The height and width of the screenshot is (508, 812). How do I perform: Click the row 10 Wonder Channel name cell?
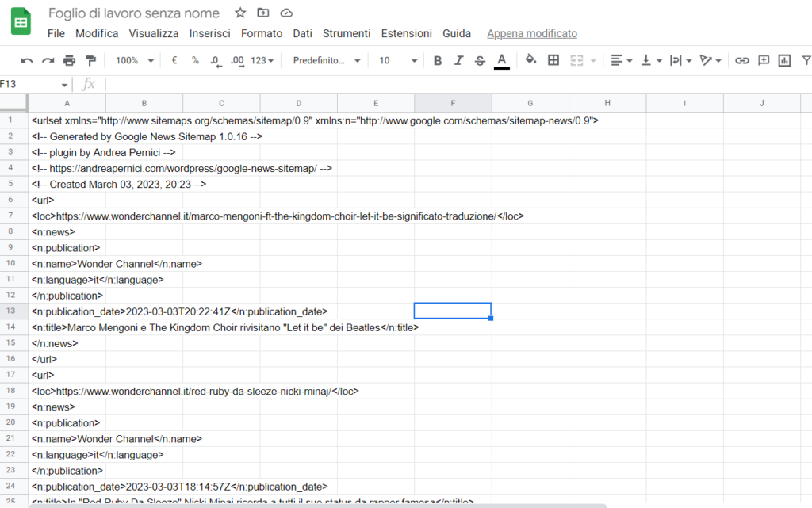(x=67, y=264)
